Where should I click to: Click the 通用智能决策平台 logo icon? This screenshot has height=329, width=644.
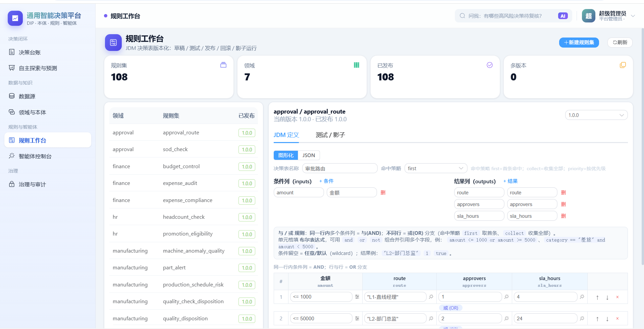pos(15,18)
